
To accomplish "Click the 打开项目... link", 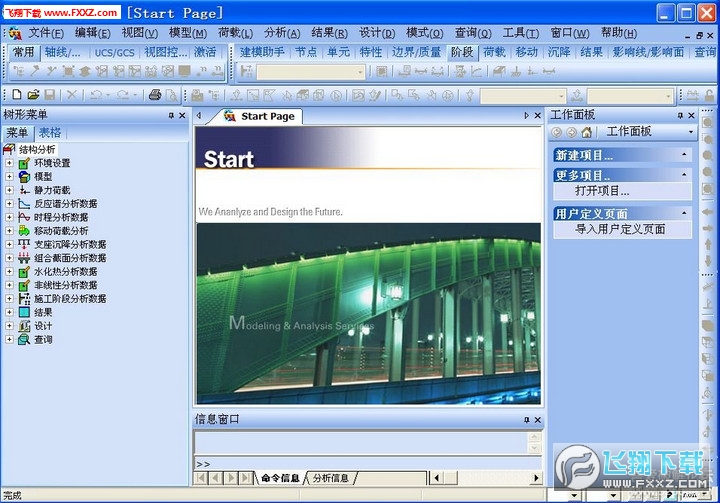I will tap(602, 191).
